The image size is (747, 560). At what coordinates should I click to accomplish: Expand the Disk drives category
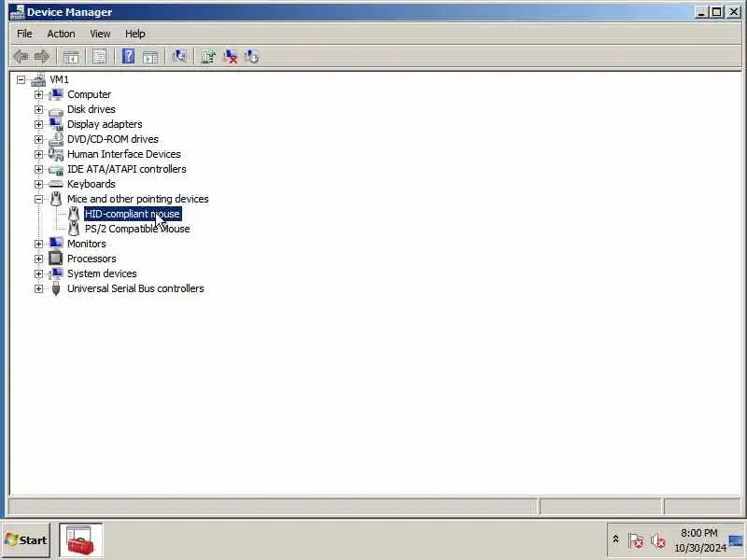click(x=38, y=109)
